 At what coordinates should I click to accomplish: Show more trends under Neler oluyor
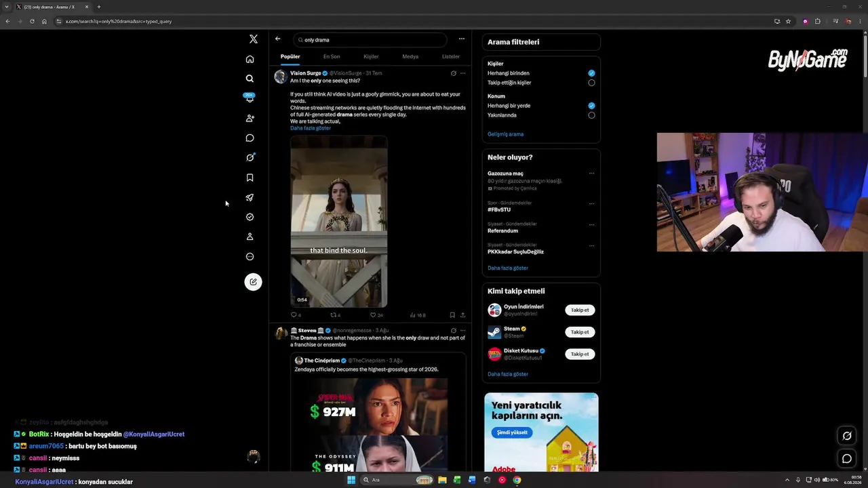[507, 268]
